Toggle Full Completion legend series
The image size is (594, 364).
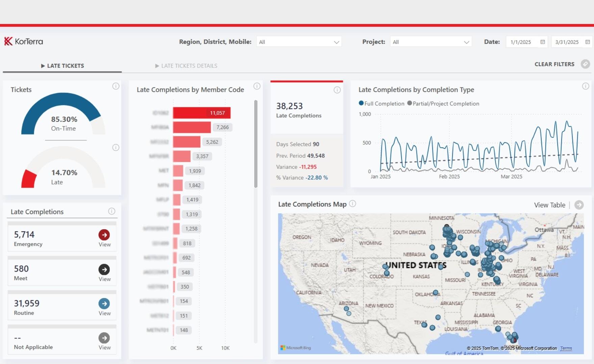pos(382,104)
